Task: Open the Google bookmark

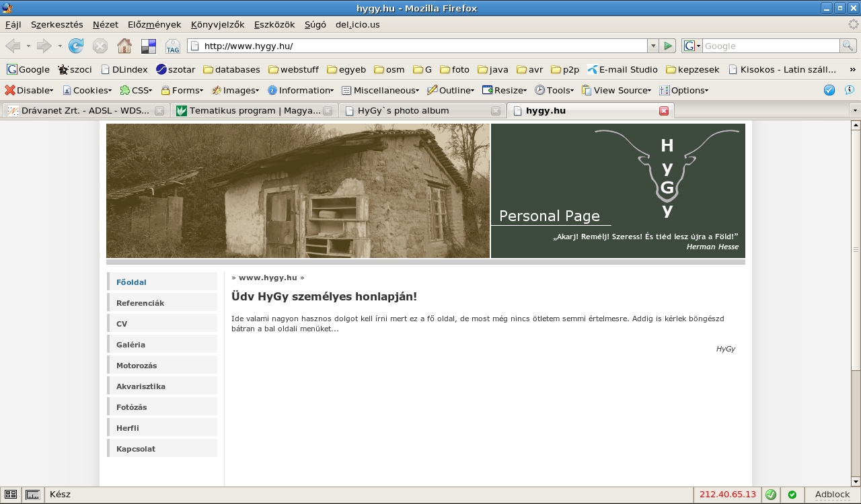Action: [28, 69]
